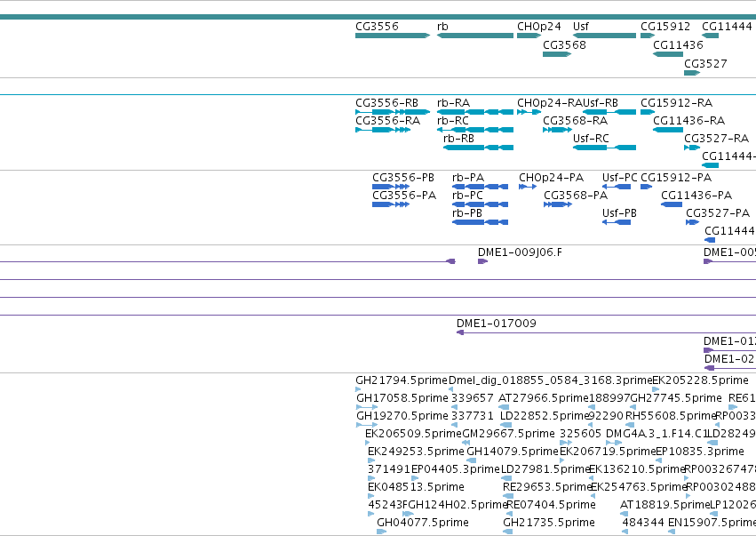Select protein CG3527-PA
Viewport: 756px width, 536px height.
tap(692, 222)
